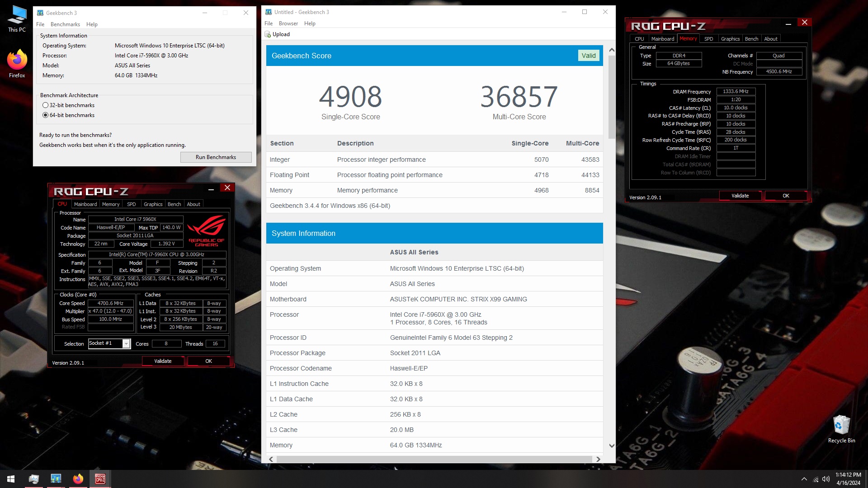Click the Valid badge in Geekbench Score

click(589, 56)
